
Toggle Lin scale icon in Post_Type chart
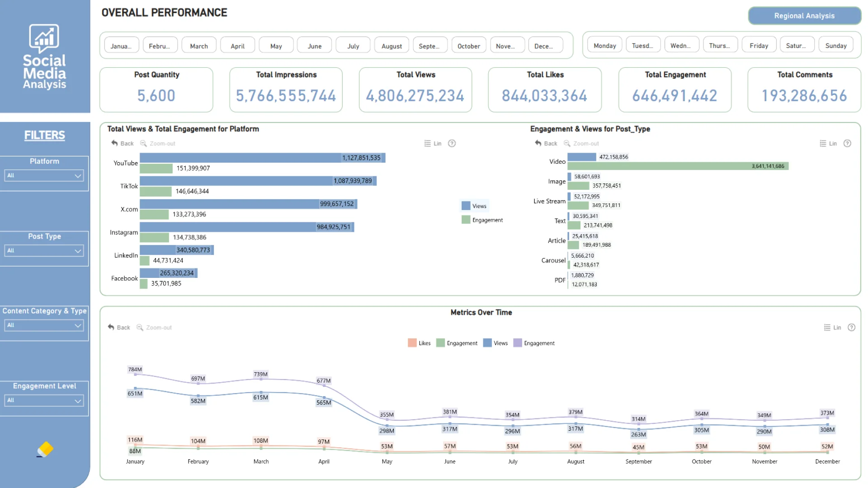823,143
